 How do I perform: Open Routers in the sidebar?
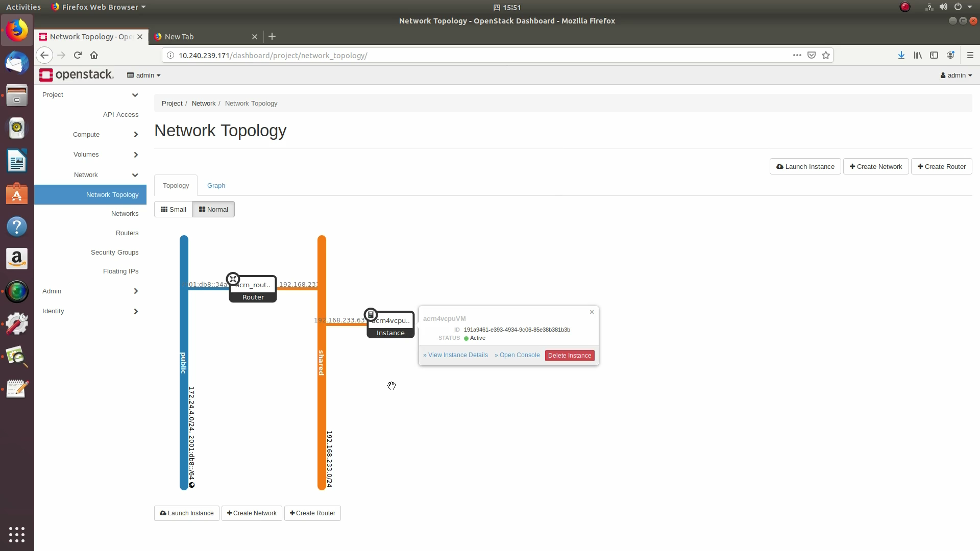click(x=127, y=233)
